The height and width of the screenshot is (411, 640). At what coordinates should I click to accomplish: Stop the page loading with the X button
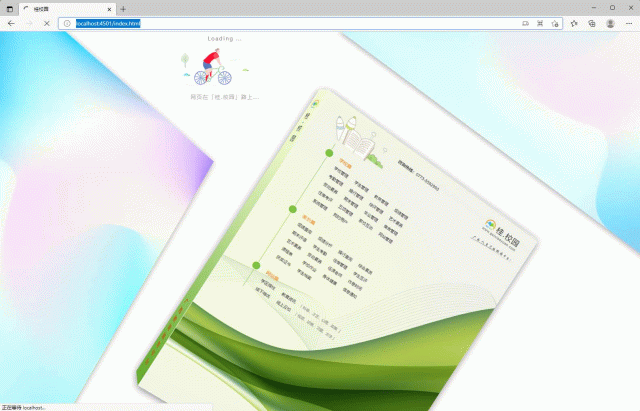[x=47, y=22]
